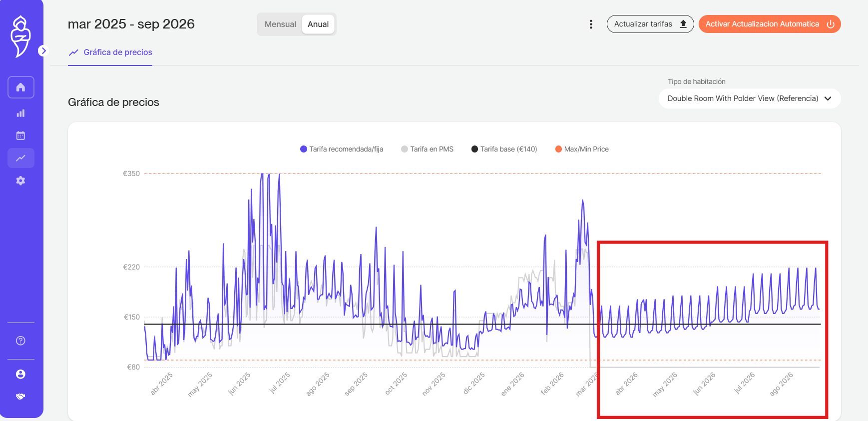Select the price trend line icon
This screenshot has width=868, height=421.
click(x=20, y=158)
